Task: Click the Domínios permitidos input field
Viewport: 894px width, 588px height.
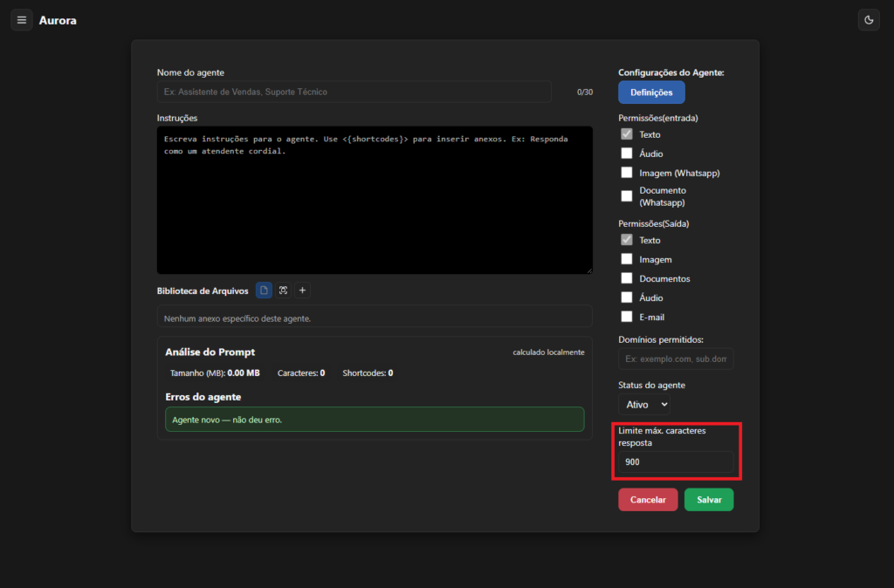Action: pos(676,359)
